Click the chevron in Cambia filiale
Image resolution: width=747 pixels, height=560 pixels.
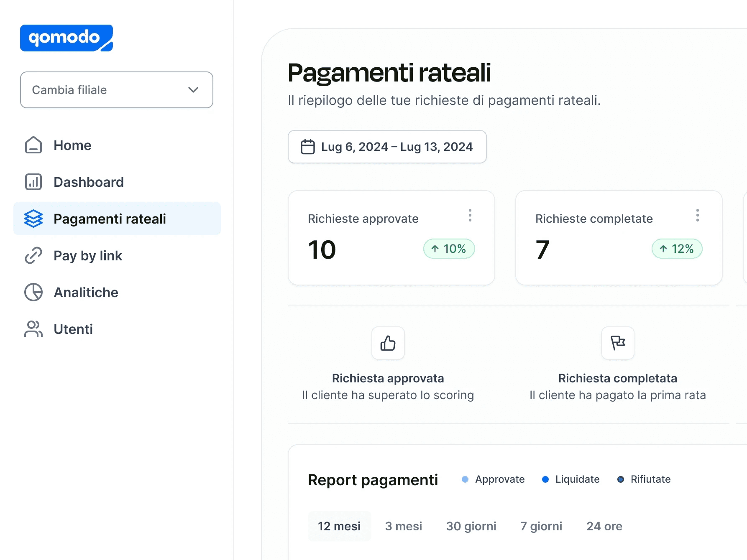click(x=193, y=90)
